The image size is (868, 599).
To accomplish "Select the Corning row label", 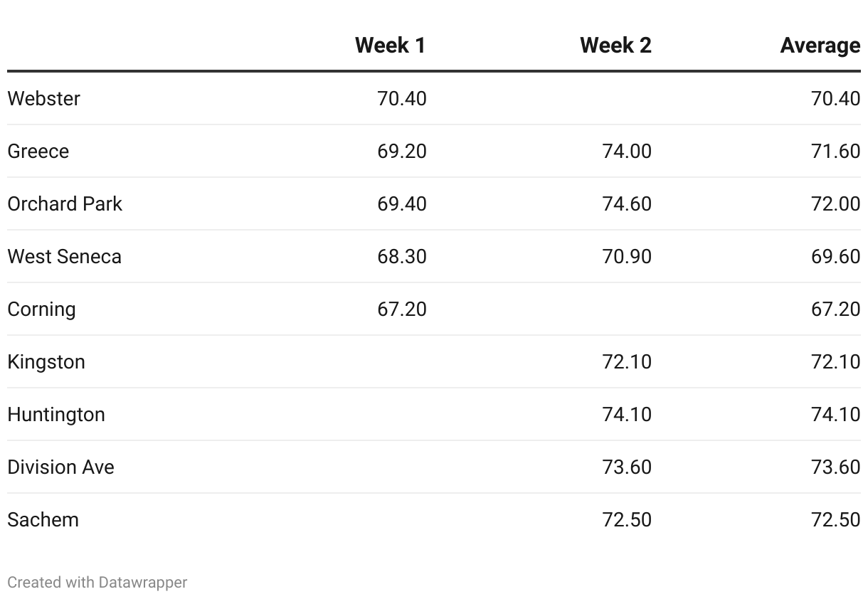I will pyautogui.click(x=41, y=309).
